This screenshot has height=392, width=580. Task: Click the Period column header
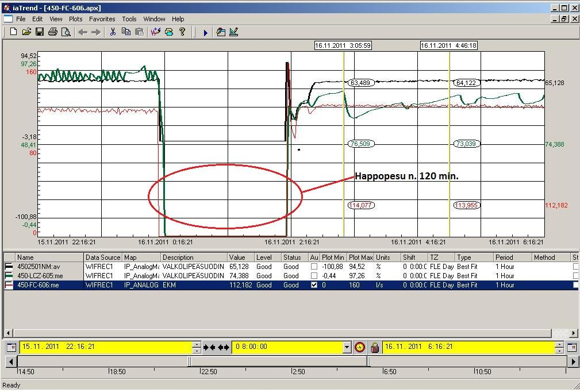(512, 258)
